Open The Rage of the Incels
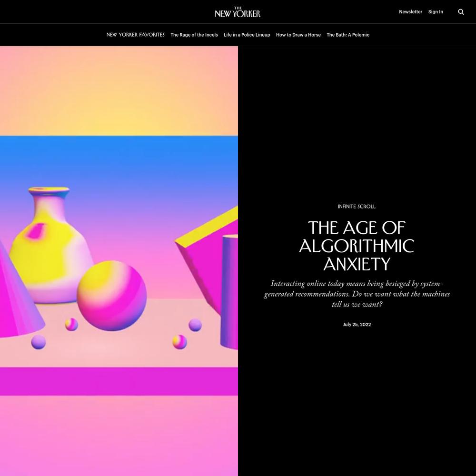The image size is (476, 476). [194, 35]
